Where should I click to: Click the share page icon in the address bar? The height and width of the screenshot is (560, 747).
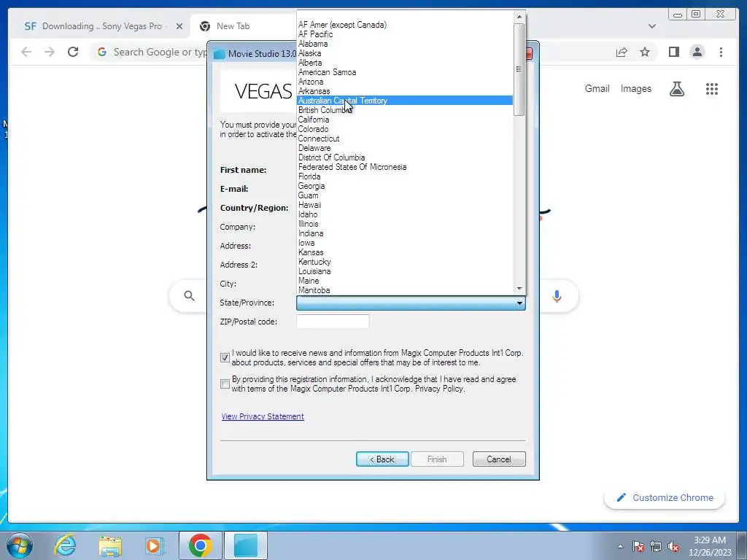(622, 52)
